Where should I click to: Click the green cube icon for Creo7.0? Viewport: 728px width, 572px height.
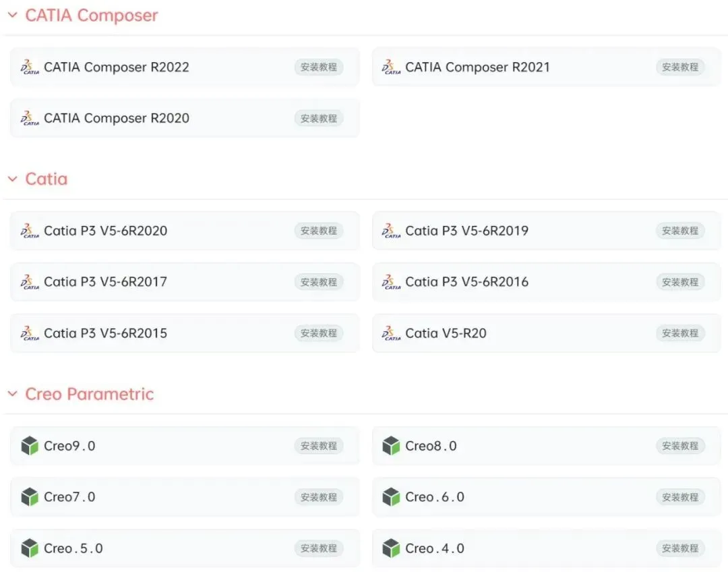(x=30, y=496)
